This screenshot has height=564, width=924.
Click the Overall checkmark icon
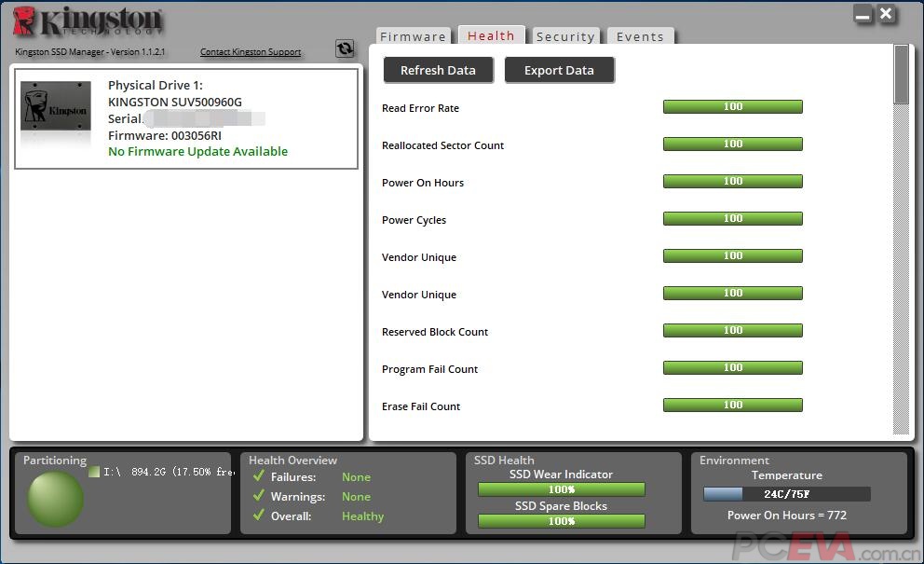(258, 515)
